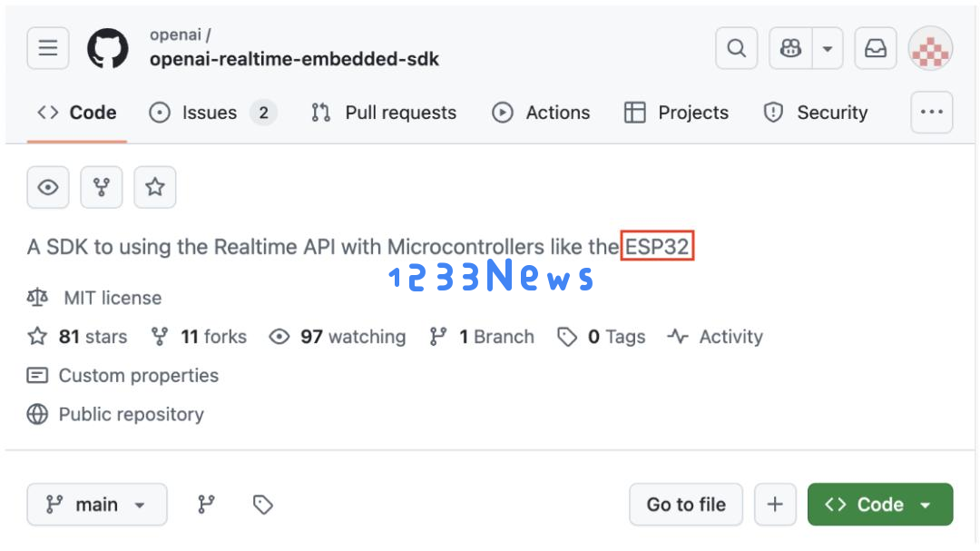Viewport: 980px width, 551px height.
Task: Star the repository with star button
Action: coord(155,187)
